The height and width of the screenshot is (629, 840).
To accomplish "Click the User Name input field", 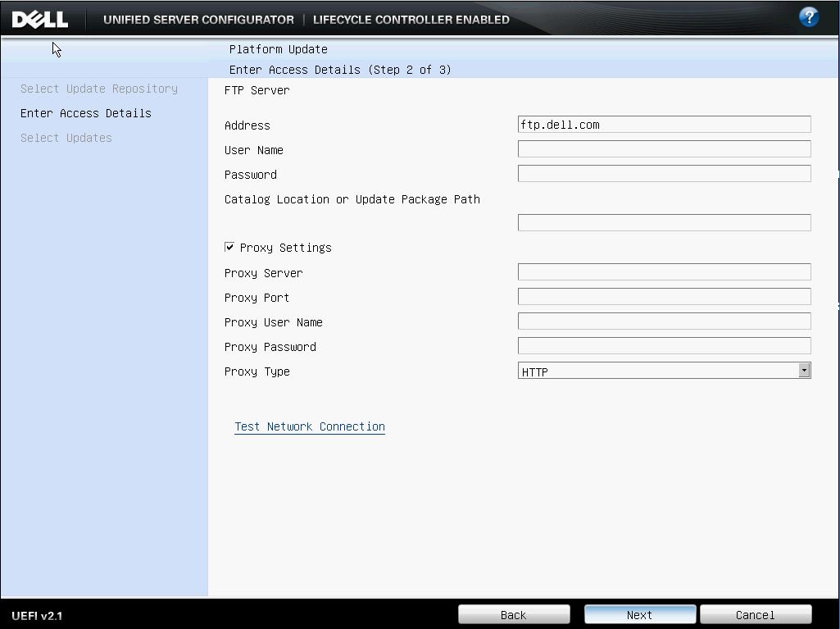I will point(664,148).
